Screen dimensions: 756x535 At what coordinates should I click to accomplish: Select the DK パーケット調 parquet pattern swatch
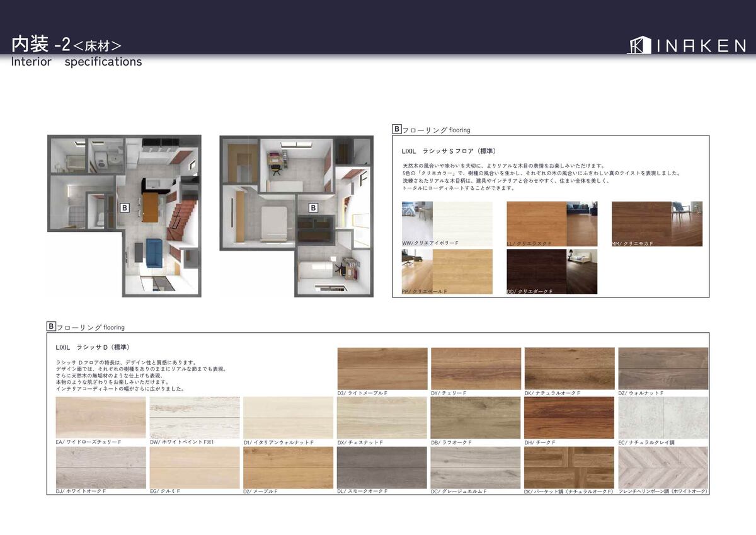click(569, 467)
